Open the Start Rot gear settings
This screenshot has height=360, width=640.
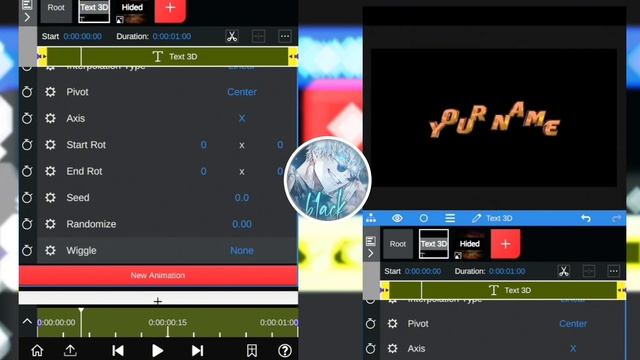tap(50, 145)
